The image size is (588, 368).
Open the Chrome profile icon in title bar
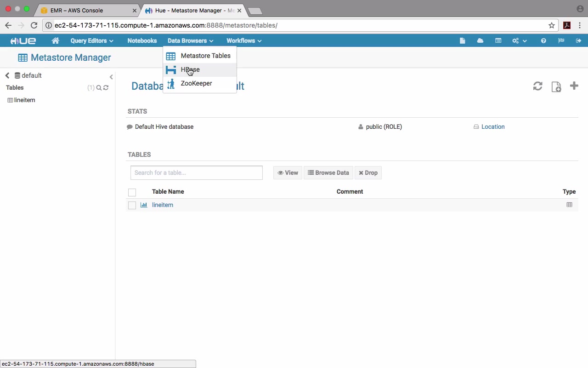(x=580, y=9)
